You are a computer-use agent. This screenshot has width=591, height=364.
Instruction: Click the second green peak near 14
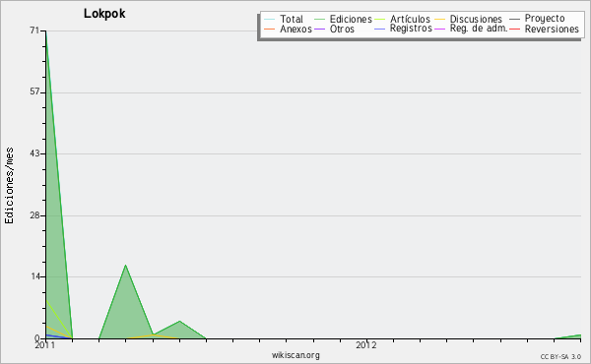(125, 266)
